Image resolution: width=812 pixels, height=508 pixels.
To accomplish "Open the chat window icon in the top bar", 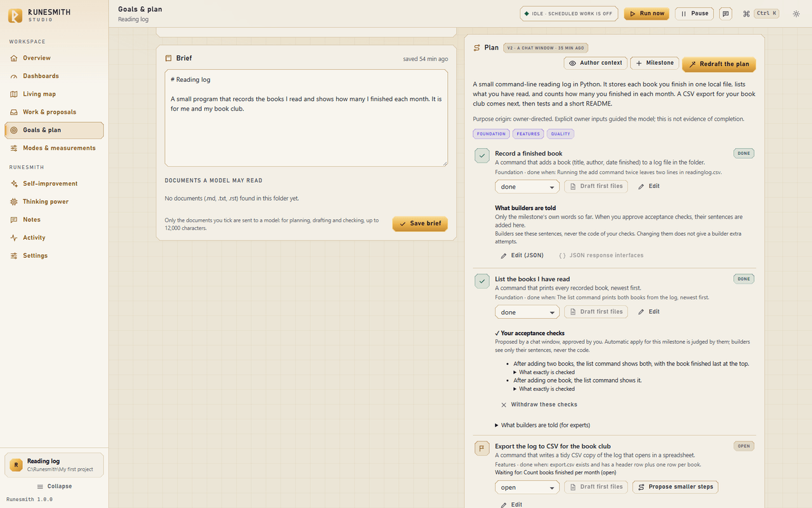I will coord(726,13).
